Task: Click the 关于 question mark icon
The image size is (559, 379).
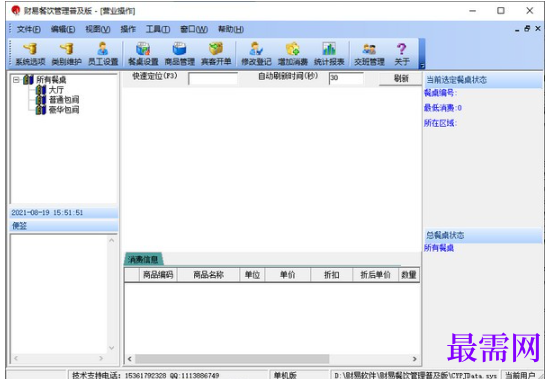Action: point(402,54)
